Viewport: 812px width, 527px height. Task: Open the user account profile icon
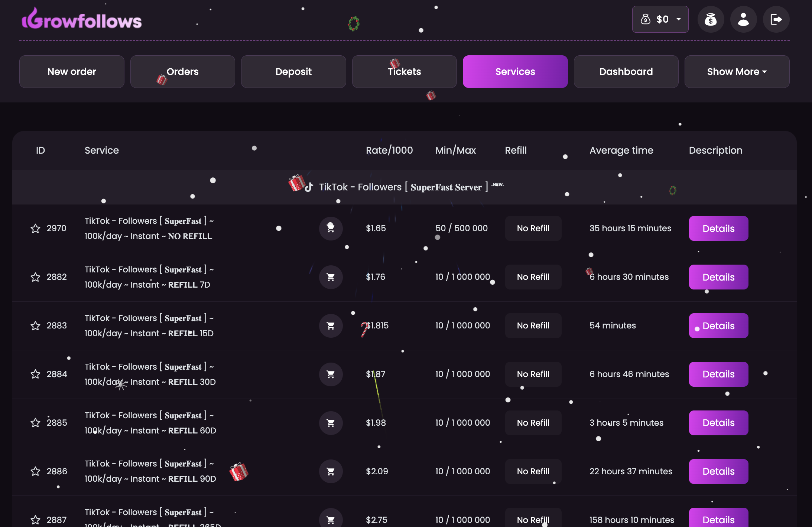coord(743,19)
